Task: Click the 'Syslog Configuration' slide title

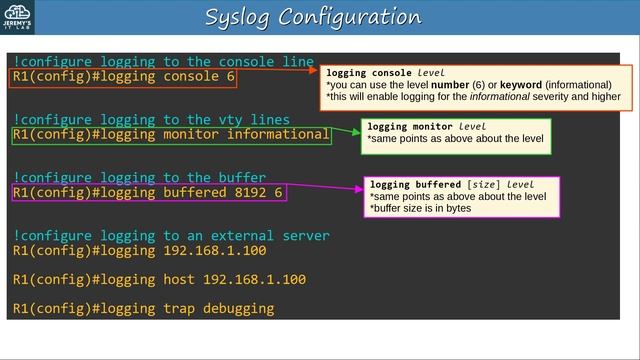Action: (313, 18)
